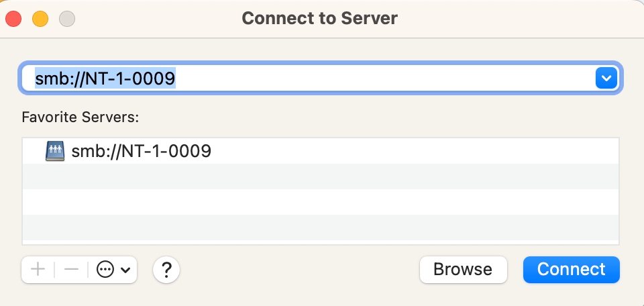
Task: Open the recent servers dropdown arrow
Action: click(606, 79)
